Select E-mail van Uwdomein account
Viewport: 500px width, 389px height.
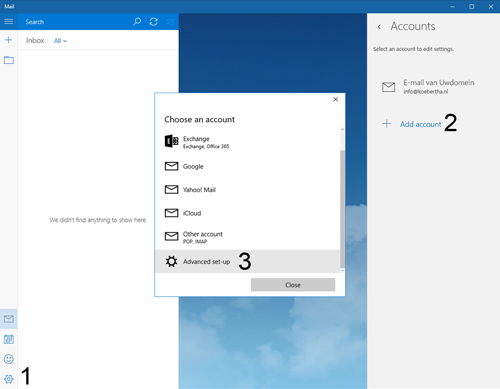pos(433,87)
